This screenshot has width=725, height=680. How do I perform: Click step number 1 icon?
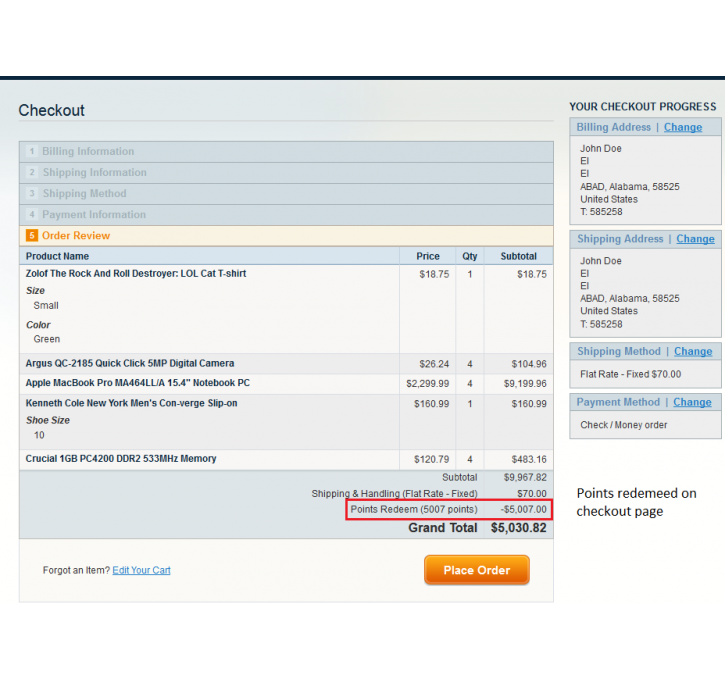(31, 151)
